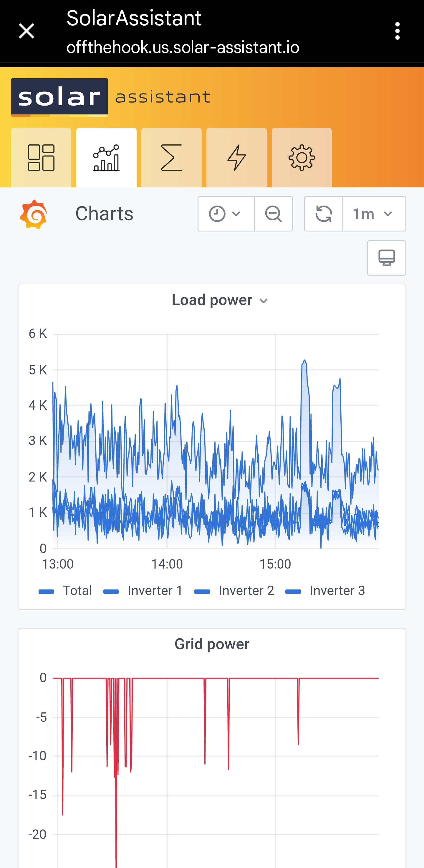Toggle the Inverter 1 legend series
Image resolution: width=424 pixels, height=868 pixels.
pos(155,591)
